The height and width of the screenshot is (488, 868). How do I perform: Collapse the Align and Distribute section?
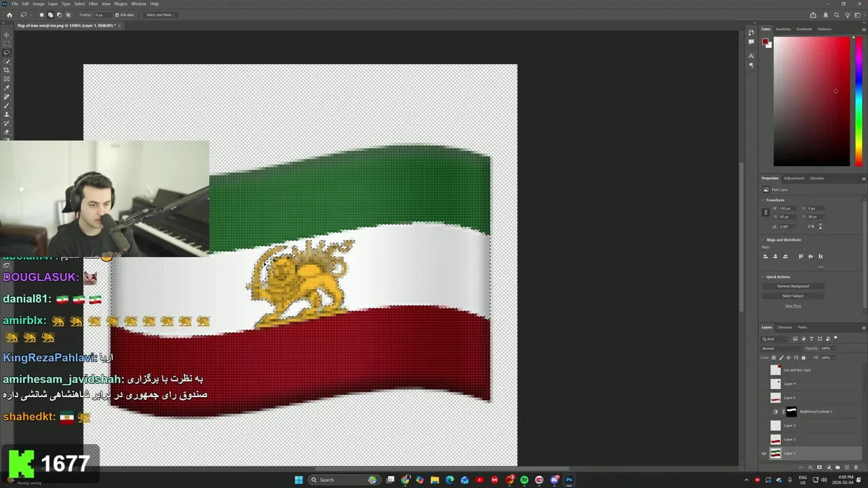click(x=763, y=240)
